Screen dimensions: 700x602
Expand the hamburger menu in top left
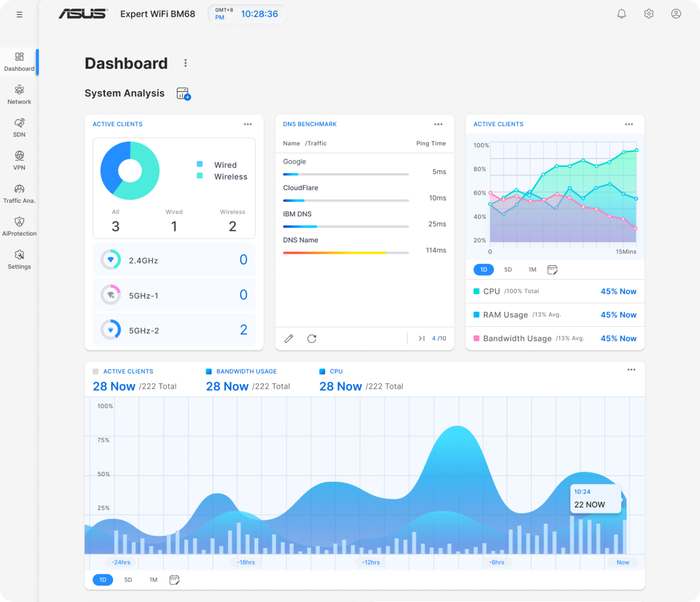click(19, 15)
